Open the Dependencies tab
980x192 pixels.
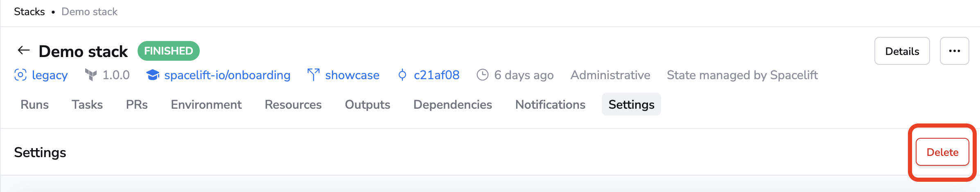pyautogui.click(x=453, y=105)
